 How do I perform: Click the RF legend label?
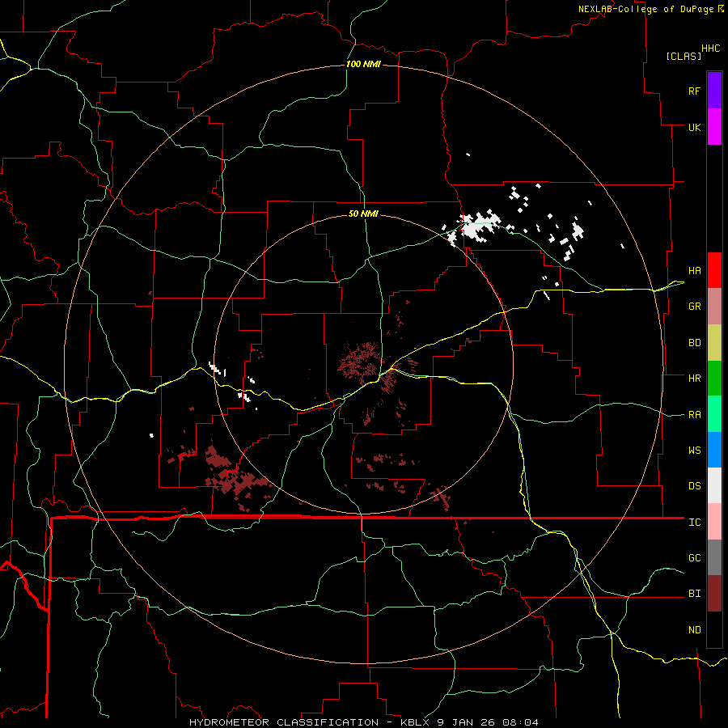click(694, 91)
